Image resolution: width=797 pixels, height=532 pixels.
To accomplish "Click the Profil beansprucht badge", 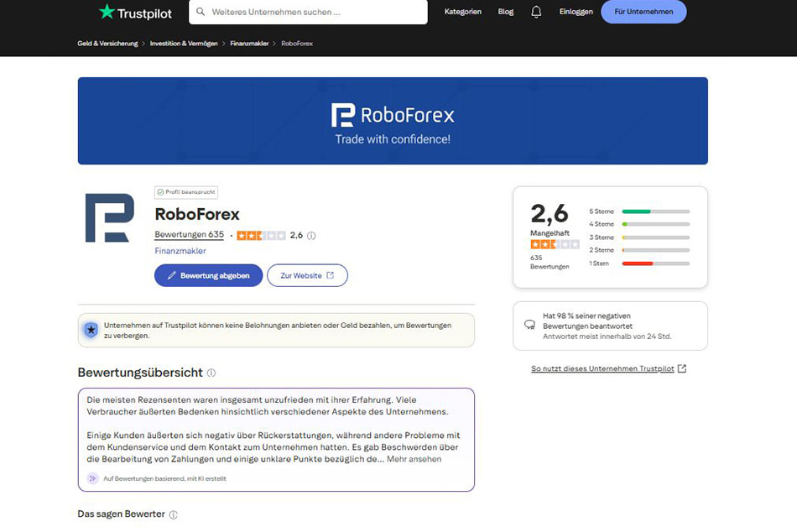I will point(186,192).
